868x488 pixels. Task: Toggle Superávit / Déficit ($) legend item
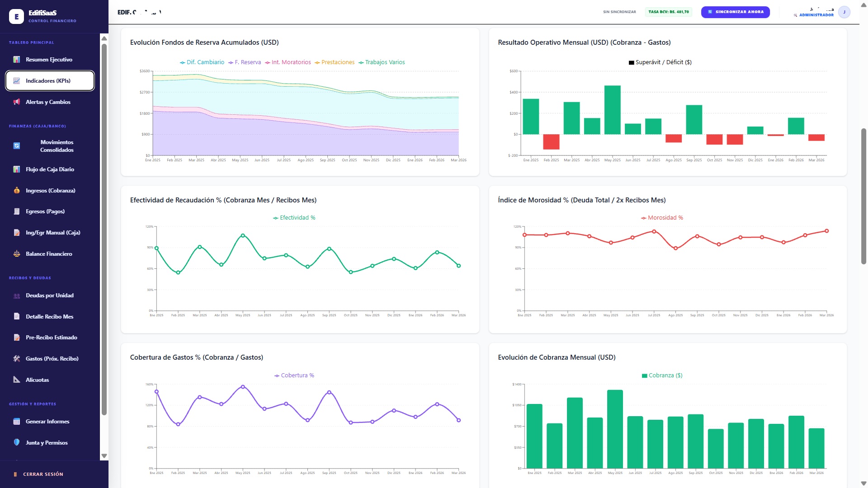[660, 62]
